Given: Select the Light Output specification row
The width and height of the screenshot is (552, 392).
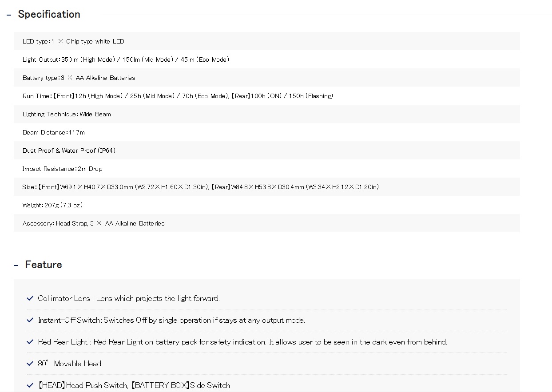Looking at the screenshot, I should click(x=266, y=59).
